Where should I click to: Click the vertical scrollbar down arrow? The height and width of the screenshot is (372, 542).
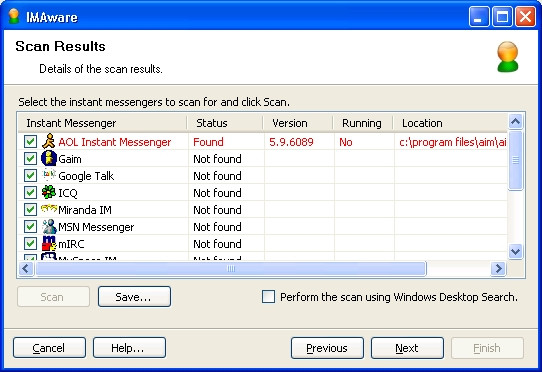point(515,251)
